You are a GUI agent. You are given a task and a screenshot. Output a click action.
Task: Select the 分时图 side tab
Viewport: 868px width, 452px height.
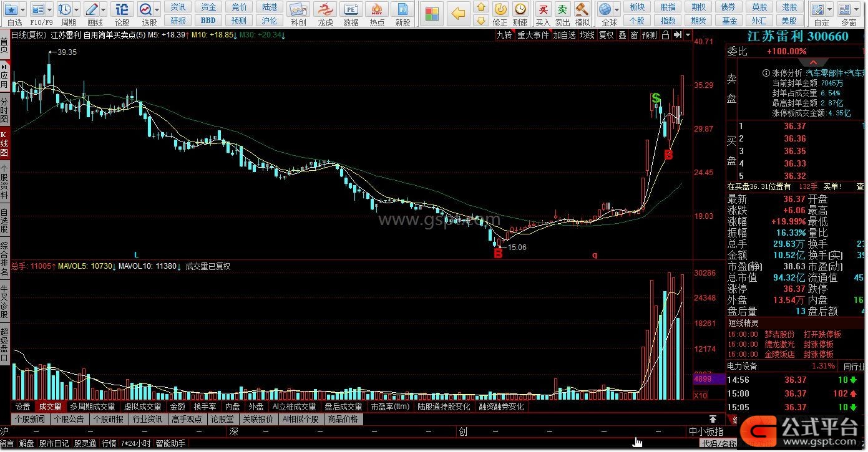(x=4, y=110)
